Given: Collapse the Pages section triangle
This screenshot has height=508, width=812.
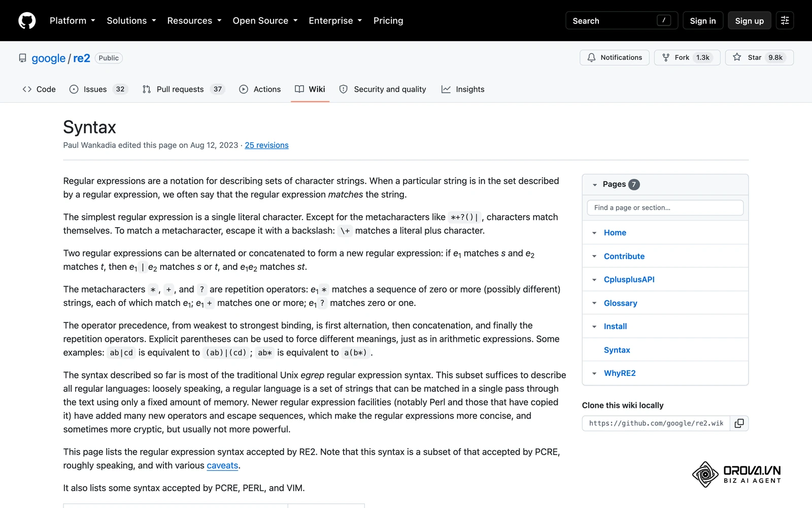Looking at the screenshot, I should [595, 185].
